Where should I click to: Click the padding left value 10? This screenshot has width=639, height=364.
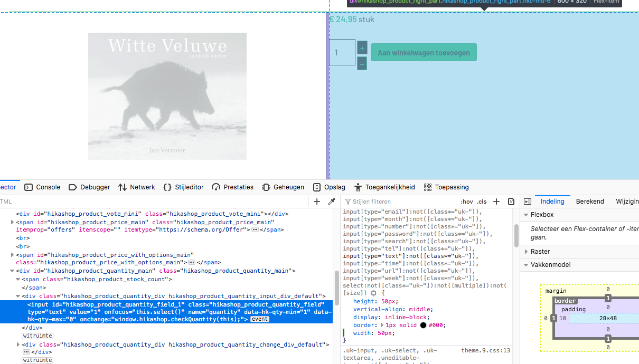click(563, 318)
